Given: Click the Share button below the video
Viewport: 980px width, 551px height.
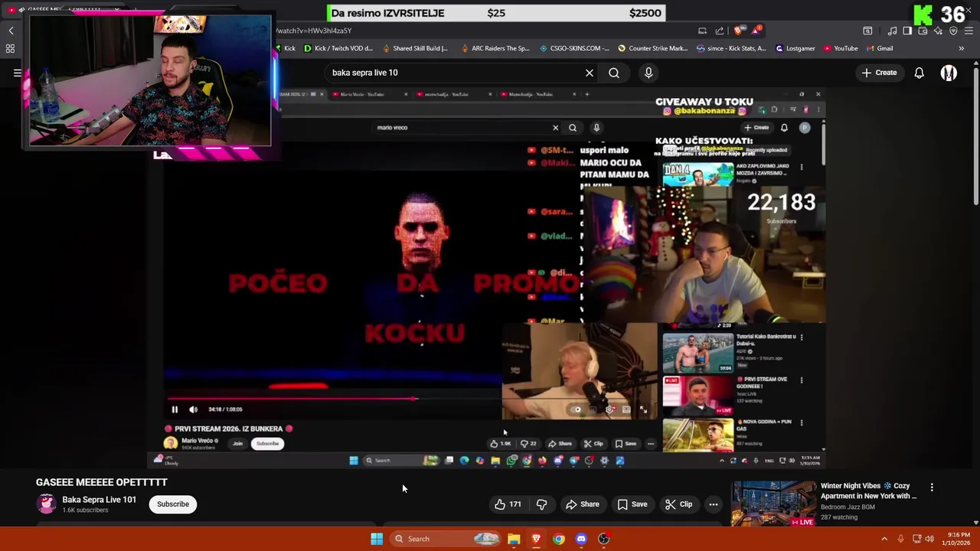Looking at the screenshot, I should (582, 504).
